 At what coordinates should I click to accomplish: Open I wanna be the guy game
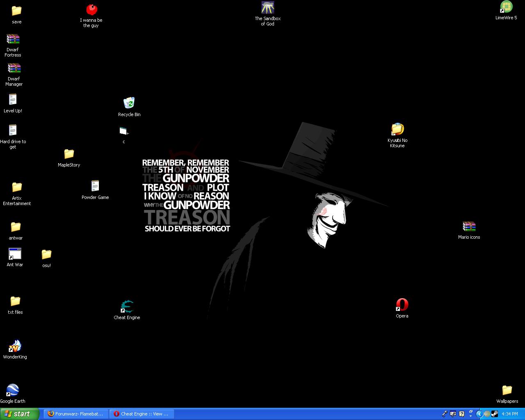click(x=91, y=9)
